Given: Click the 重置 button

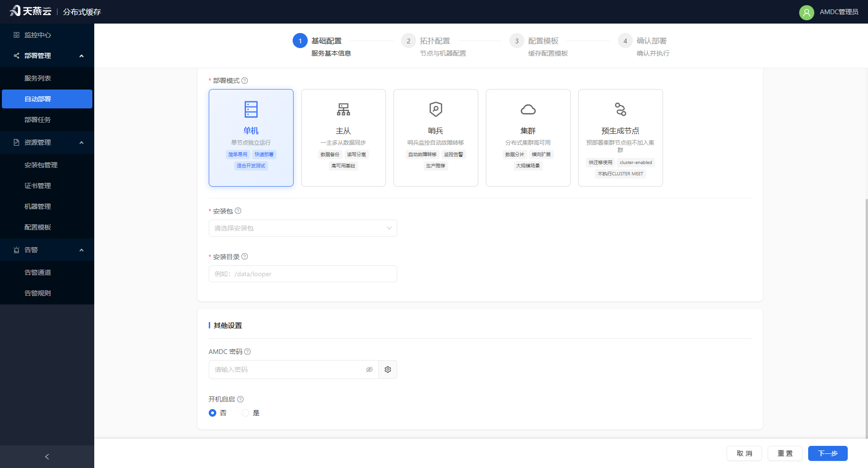Looking at the screenshot, I should coord(785,453).
